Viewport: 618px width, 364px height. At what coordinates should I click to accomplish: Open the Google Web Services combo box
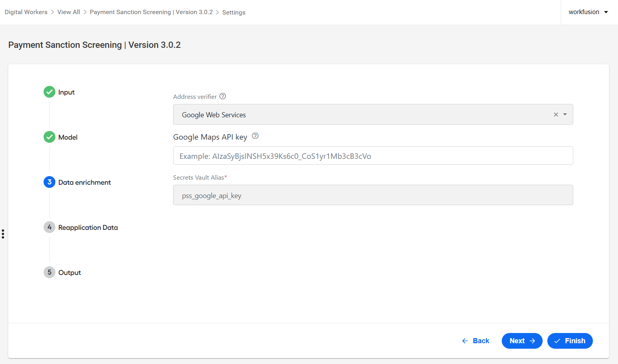point(373,115)
